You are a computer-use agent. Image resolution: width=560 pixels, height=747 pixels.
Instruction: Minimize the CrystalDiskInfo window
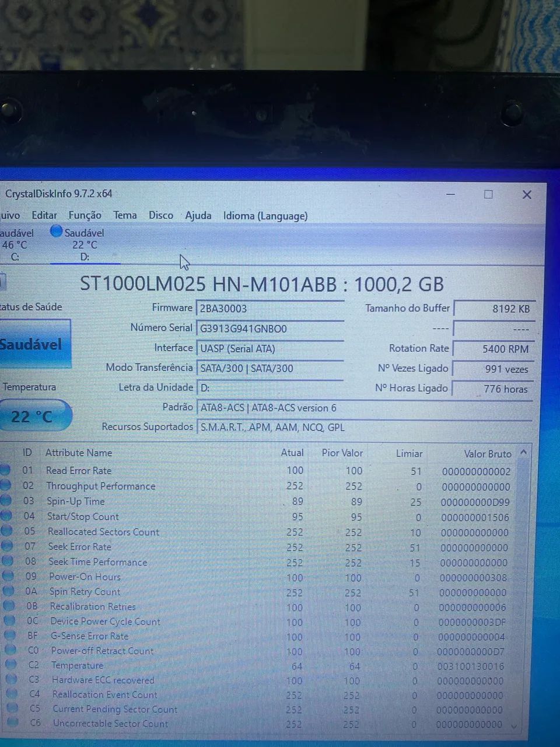(450, 194)
